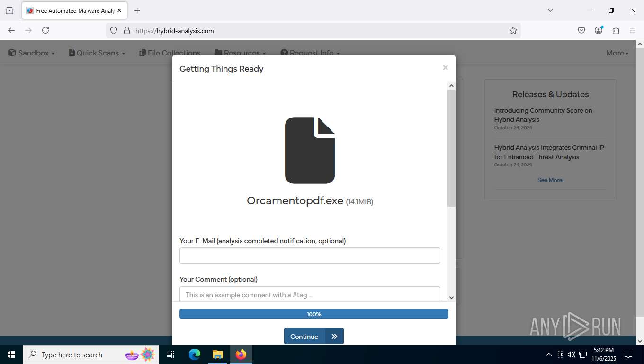Close the Free Automated Malware Analysis tab
The width and height of the screenshot is (644, 364).
pos(119,10)
